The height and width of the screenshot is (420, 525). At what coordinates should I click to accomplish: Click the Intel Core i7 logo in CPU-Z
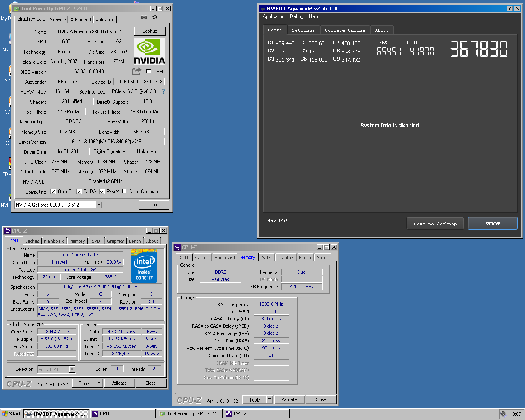tap(144, 266)
